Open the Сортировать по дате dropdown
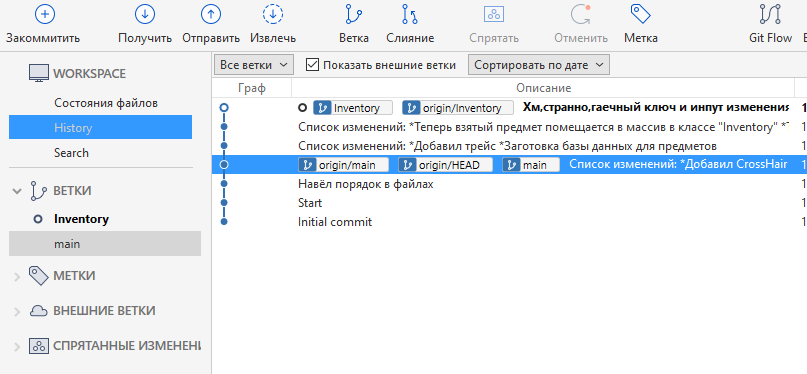The width and height of the screenshot is (807, 374). coord(538,65)
